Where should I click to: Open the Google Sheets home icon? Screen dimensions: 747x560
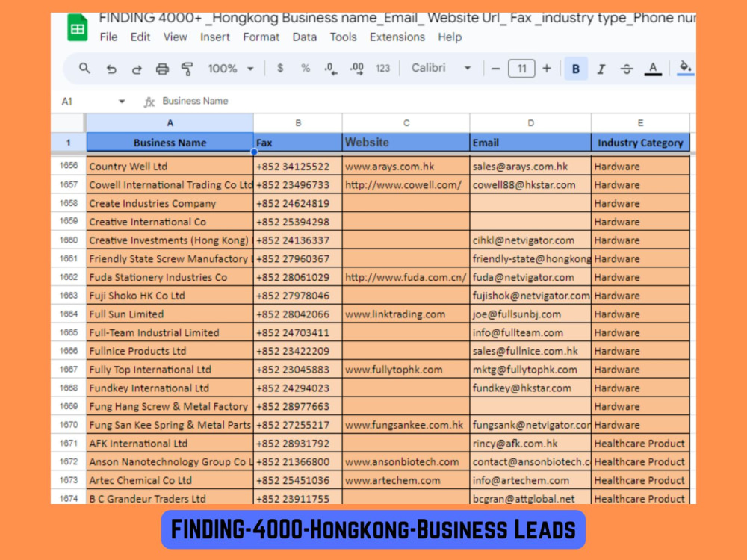pos(78,28)
